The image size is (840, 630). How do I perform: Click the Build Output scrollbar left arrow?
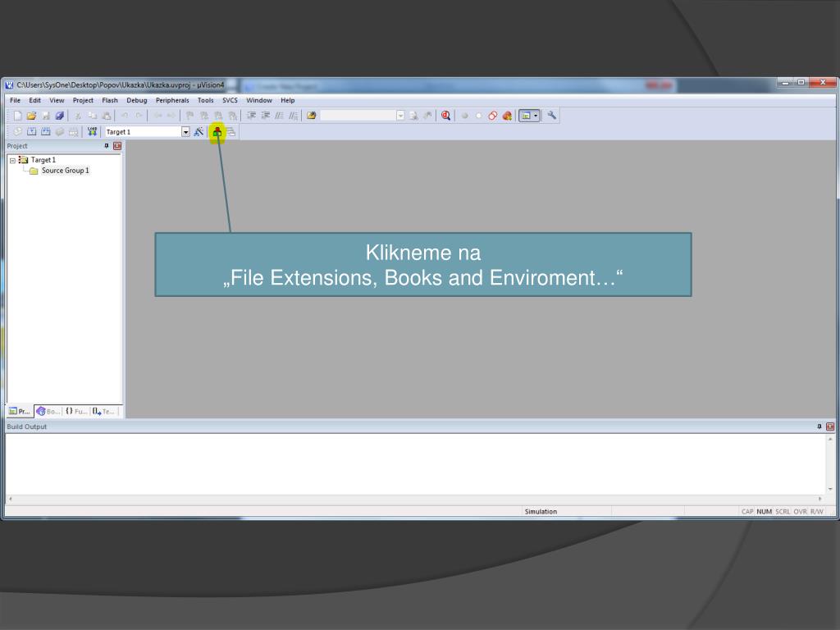pyautogui.click(x=10, y=499)
